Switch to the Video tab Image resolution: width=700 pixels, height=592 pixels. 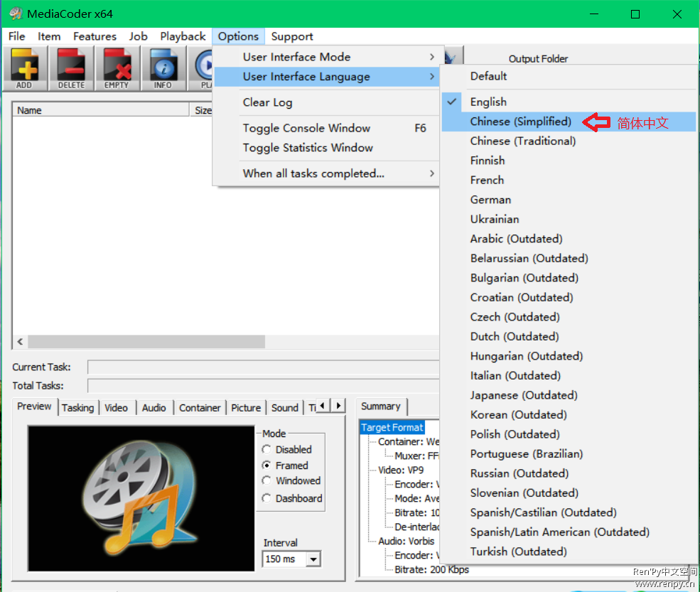coord(116,408)
